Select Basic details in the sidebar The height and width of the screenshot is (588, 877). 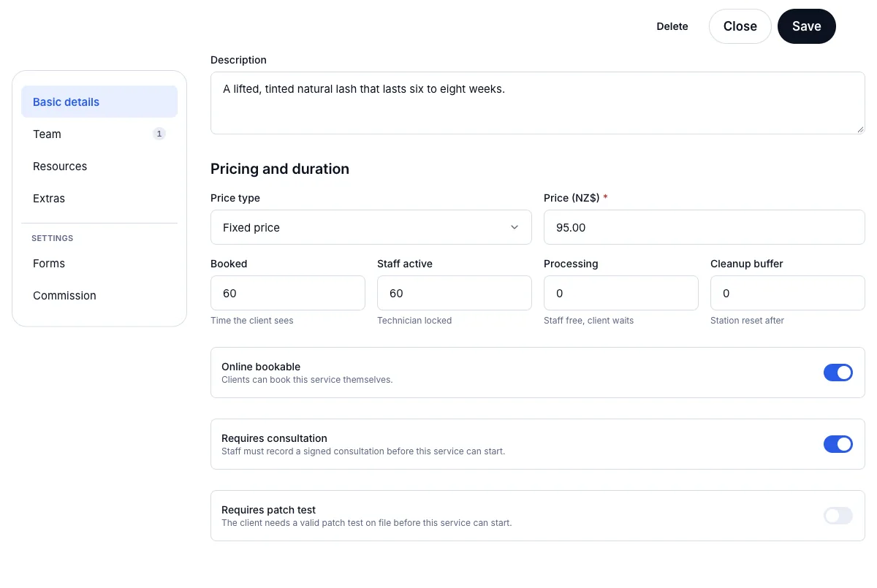click(99, 102)
